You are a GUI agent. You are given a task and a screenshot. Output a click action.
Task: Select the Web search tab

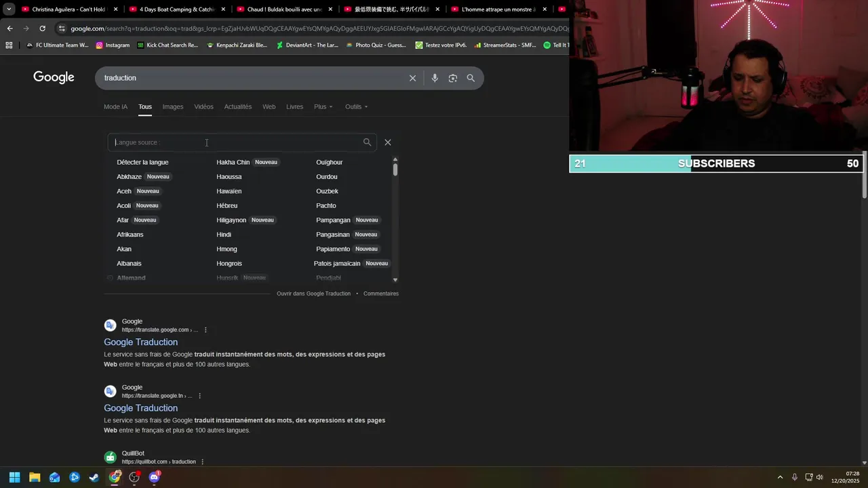coord(269,106)
